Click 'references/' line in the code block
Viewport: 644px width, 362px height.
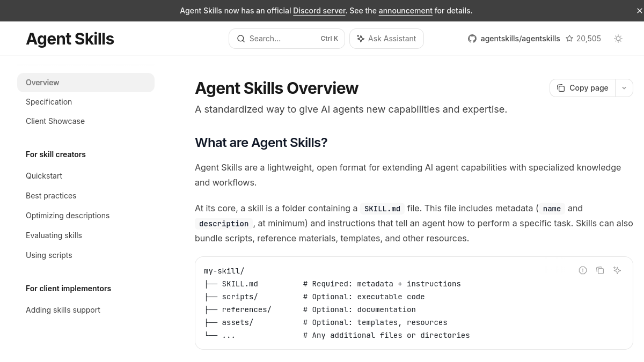pyautogui.click(x=310, y=310)
